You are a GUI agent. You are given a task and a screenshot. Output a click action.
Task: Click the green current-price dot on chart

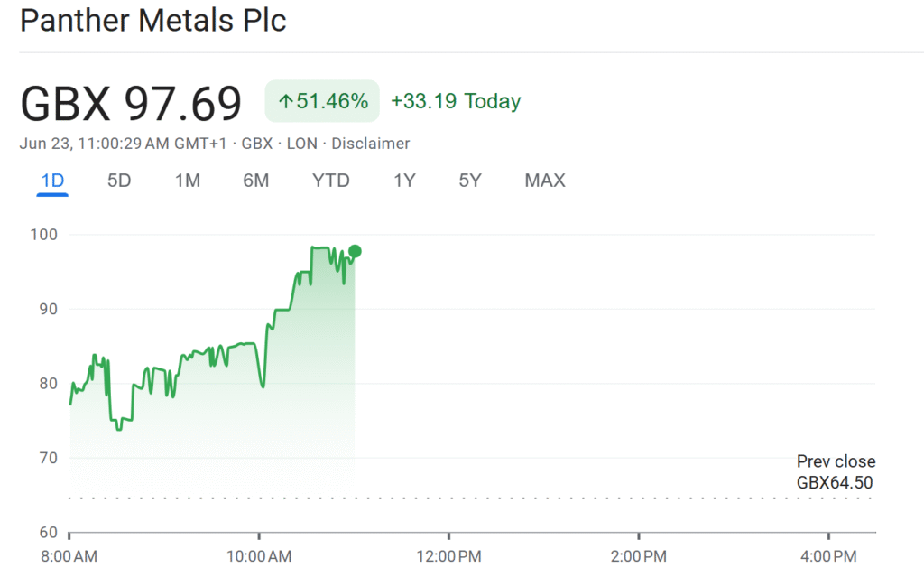355,251
